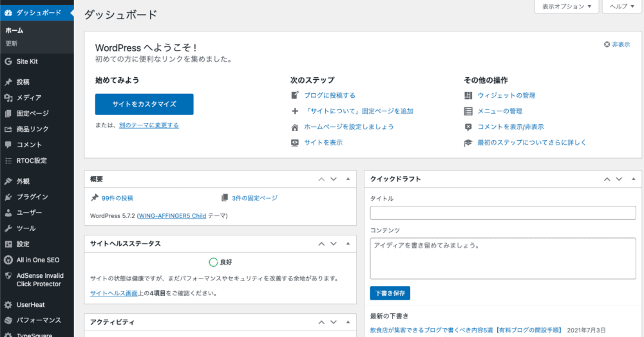Click the house icon beside ホームページを設定しましょう
This screenshot has height=337, width=644.
point(295,127)
